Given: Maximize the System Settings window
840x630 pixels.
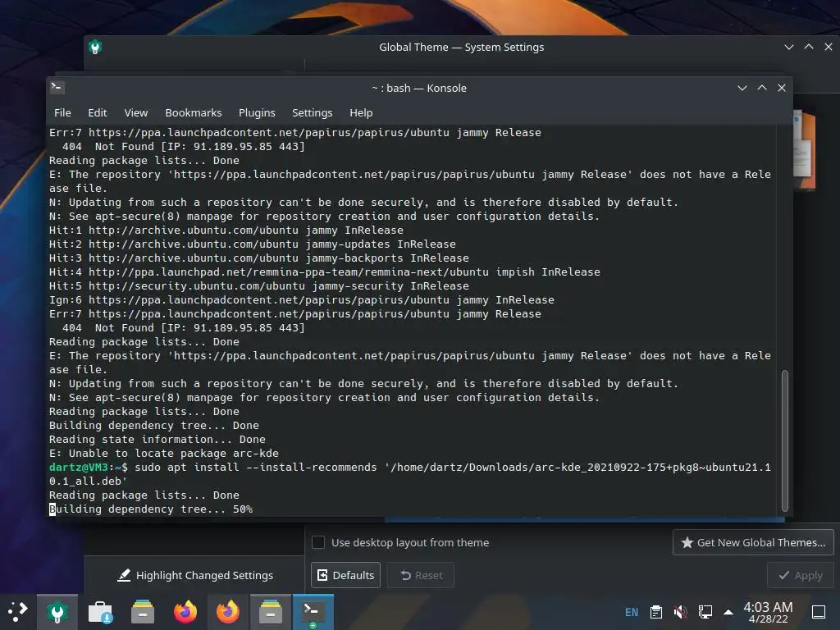Looking at the screenshot, I should click(x=808, y=47).
